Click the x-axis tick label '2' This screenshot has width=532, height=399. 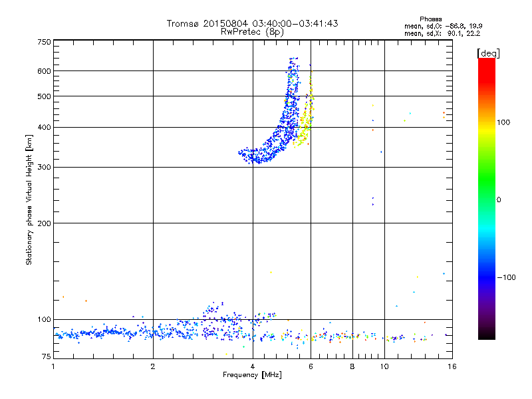pos(153,366)
